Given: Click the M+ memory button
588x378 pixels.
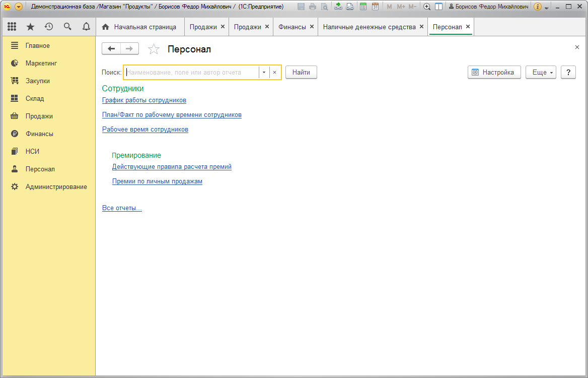Looking at the screenshot, I should click(401, 7).
